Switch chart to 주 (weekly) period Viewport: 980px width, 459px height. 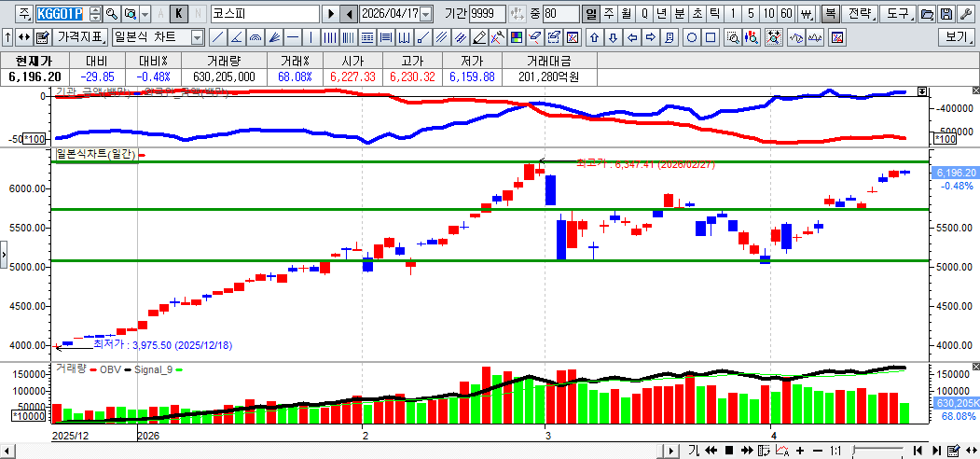pos(609,14)
